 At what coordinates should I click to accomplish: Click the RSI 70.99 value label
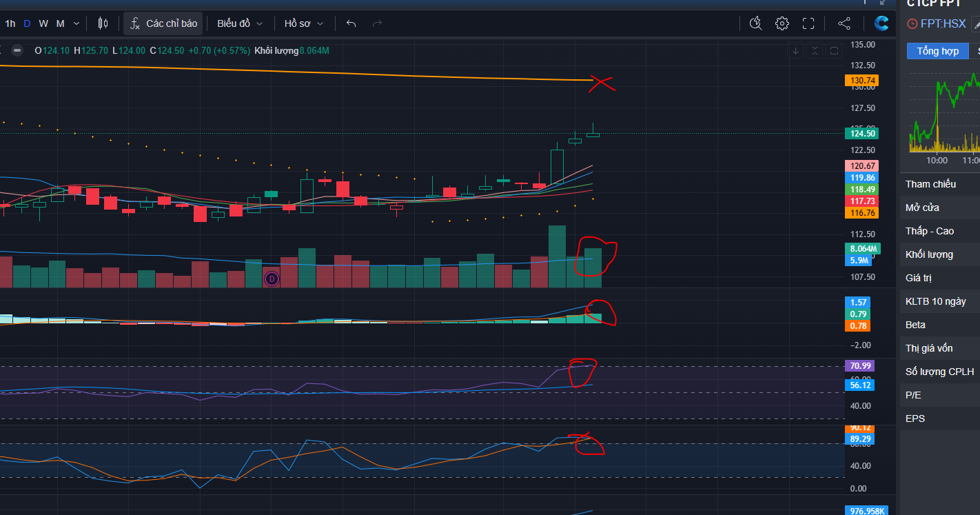(859, 366)
